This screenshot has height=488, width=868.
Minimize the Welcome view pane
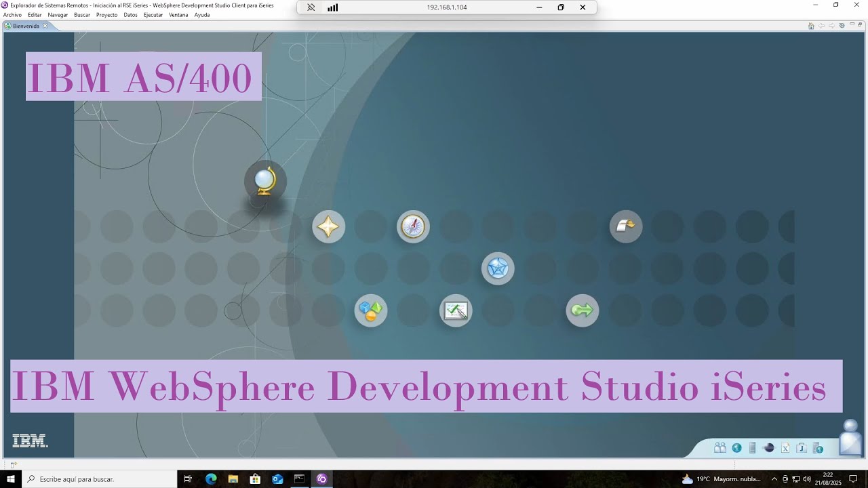(x=852, y=25)
